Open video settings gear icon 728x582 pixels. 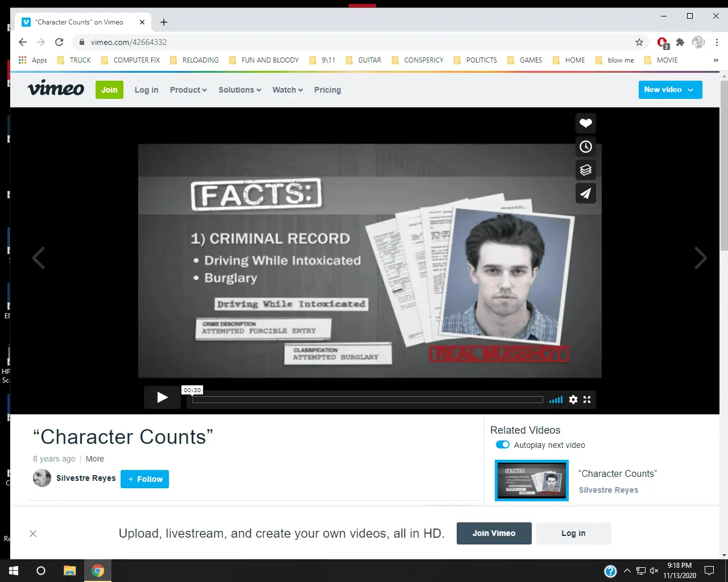pos(573,400)
